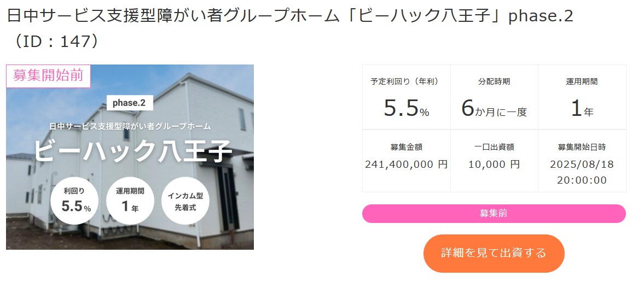Image resolution: width=644 pixels, height=288 pixels.
Task: Select the 運用期間 1年 cell
Action: point(582,97)
